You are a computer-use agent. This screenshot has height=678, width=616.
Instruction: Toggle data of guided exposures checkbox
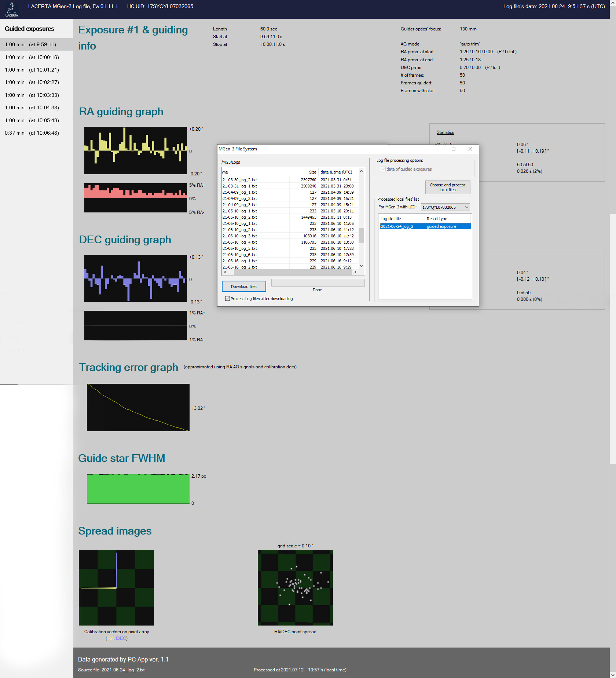click(x=383, y=169)
